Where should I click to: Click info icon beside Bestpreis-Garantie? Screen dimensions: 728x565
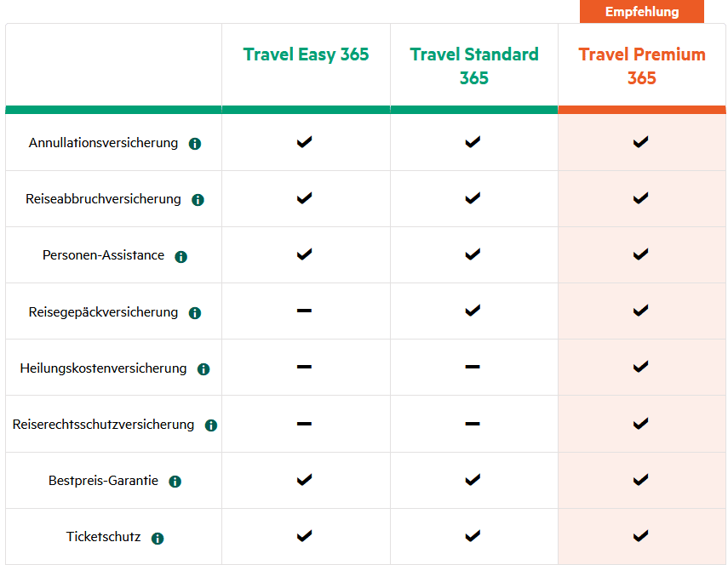175,482
